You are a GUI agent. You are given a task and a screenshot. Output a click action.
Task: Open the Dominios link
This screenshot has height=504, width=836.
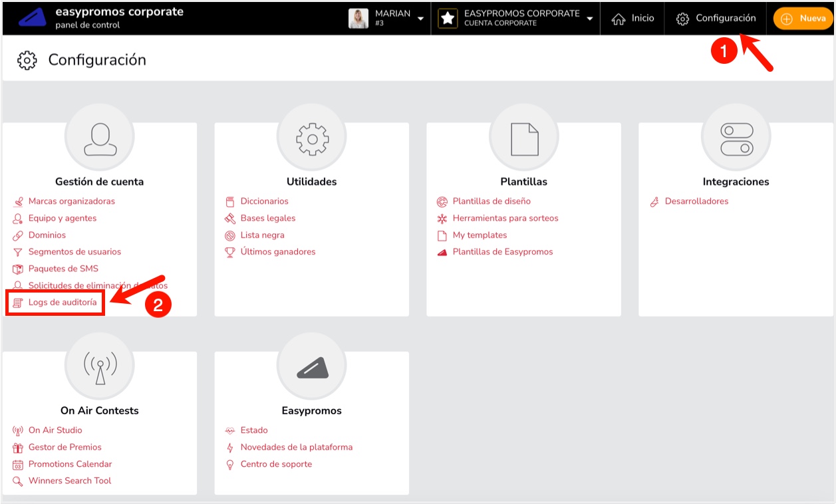pos(47,235)
